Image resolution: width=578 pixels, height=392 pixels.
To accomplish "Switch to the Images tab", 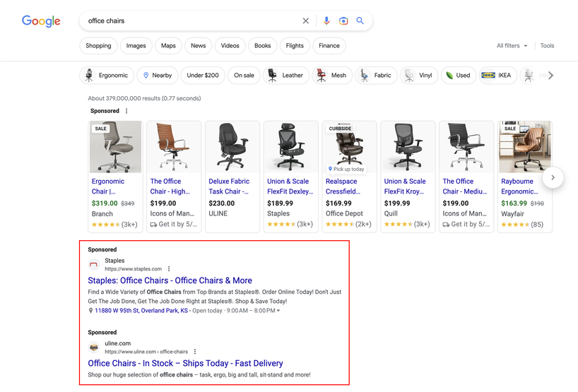I will (x=136, y=46).
